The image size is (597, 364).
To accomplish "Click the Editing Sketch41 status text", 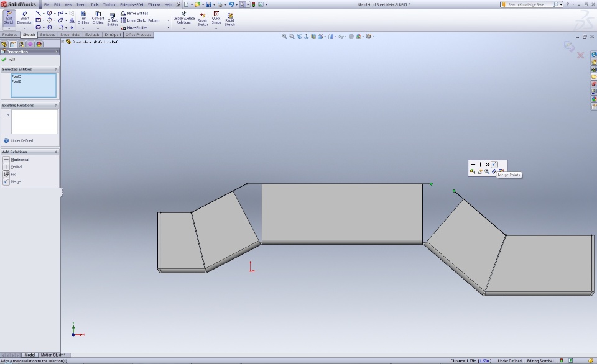I will (x=540, y=360).
